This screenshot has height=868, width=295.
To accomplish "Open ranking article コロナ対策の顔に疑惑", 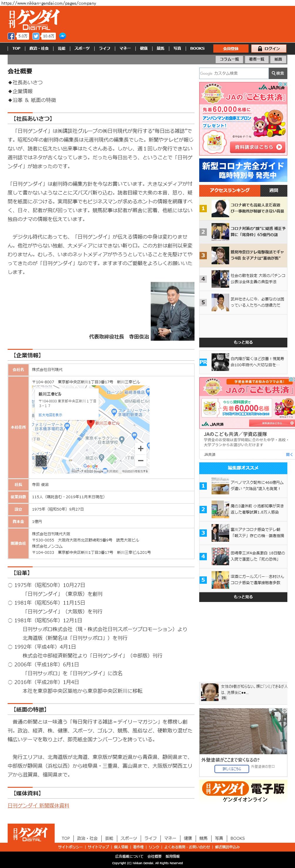I will [243, 232].
